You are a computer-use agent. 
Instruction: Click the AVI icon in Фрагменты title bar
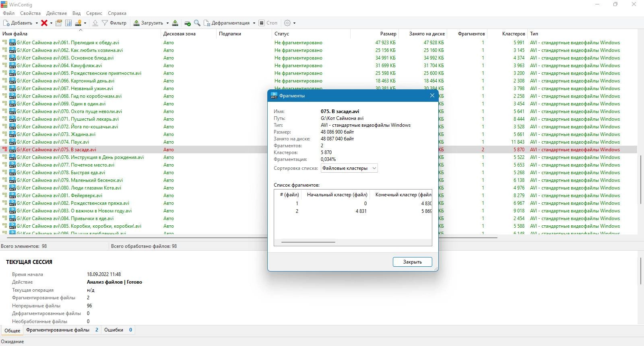coord(274,96)
